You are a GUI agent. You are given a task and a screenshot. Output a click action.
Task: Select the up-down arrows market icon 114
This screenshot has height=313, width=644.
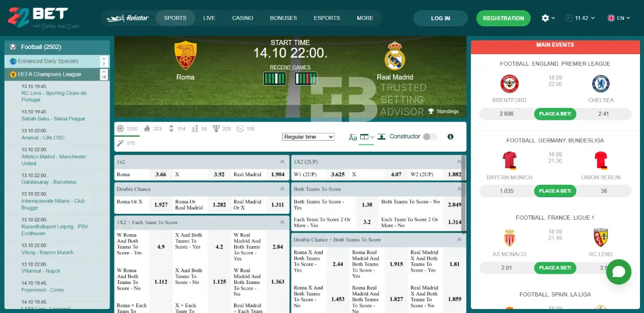click(x=177, y=129)
